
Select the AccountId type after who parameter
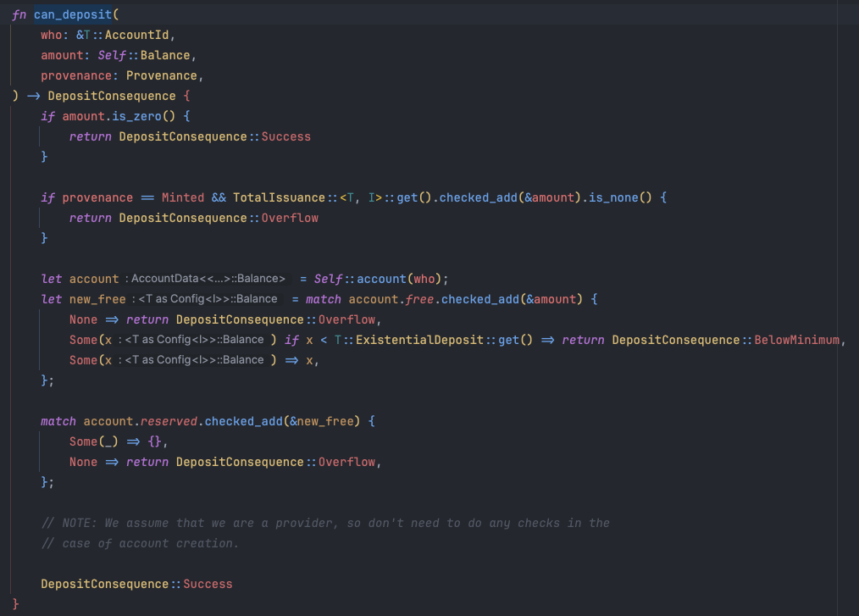pyautogui.click(x=140, y=34)
